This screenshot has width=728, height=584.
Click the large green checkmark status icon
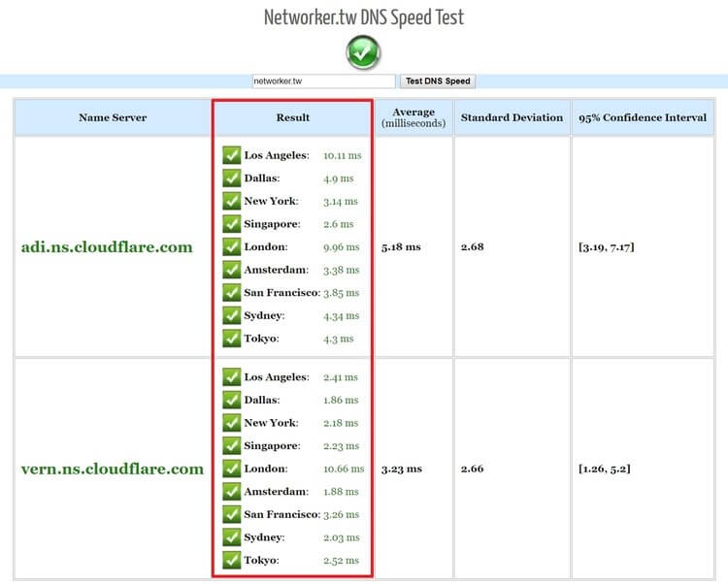(x=364, y=53)
